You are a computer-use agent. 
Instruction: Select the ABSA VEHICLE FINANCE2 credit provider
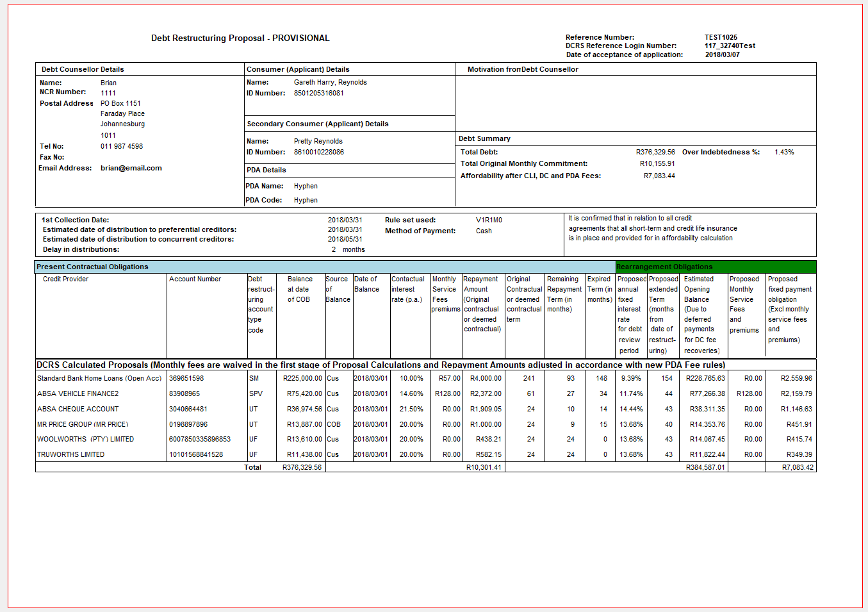click(x=78, y=393)
